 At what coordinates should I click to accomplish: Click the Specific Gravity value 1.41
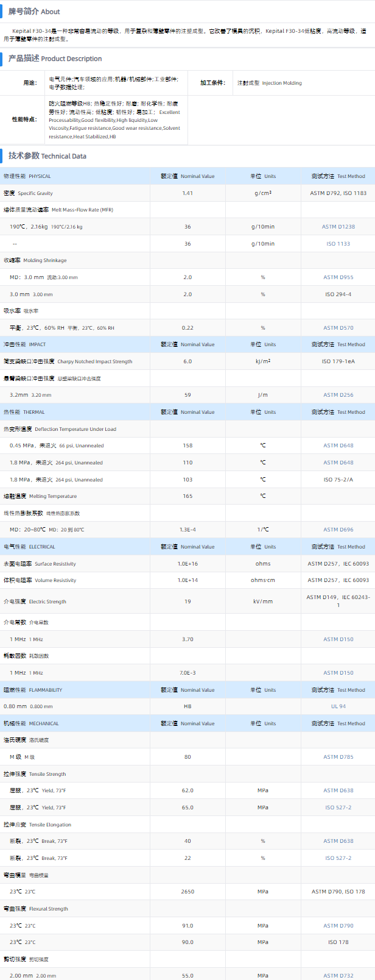coord(187,193)
